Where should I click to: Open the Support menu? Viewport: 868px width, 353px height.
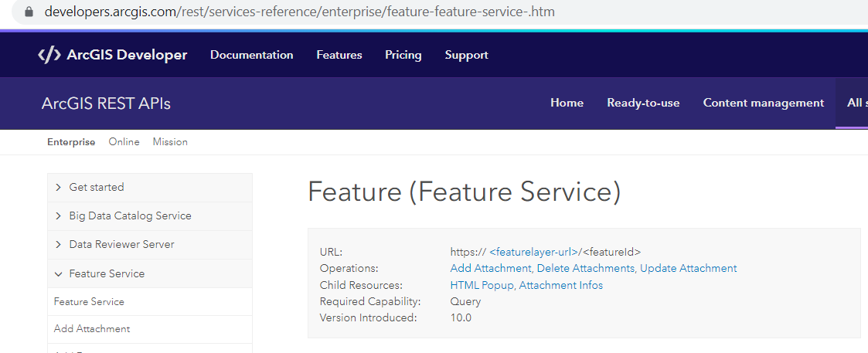click(467, 55)
